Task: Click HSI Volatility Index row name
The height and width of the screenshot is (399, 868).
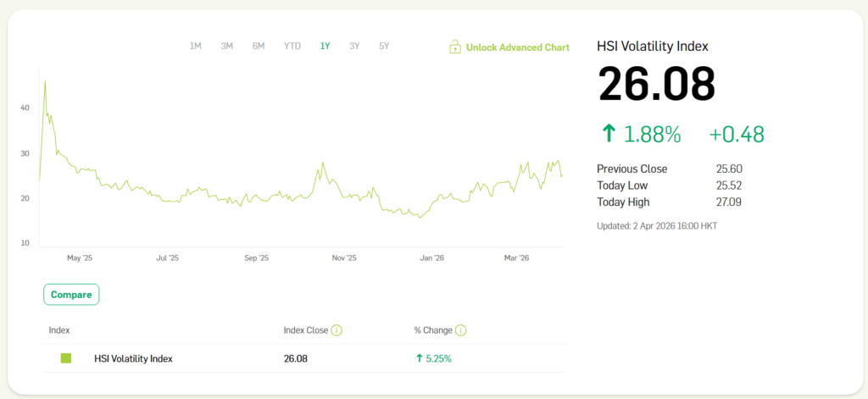Action: (x=133, y=358)
